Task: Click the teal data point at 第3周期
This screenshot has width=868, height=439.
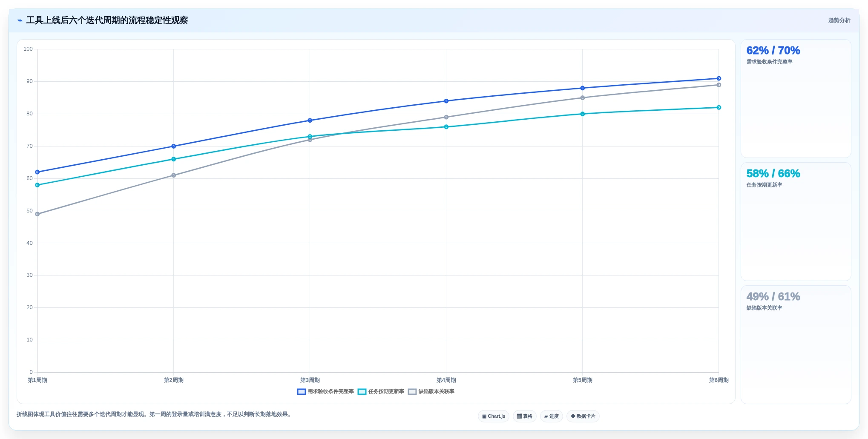Action: pos(310,137)
